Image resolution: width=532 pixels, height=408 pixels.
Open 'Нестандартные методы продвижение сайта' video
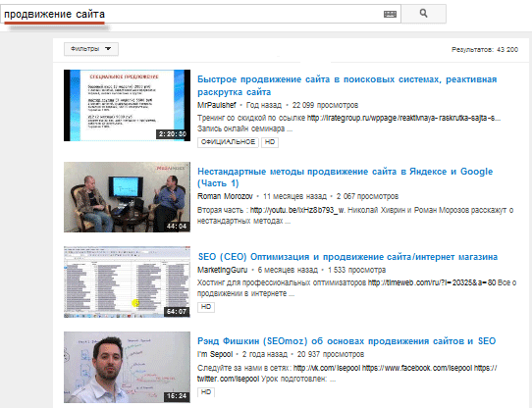coord(345,178)
